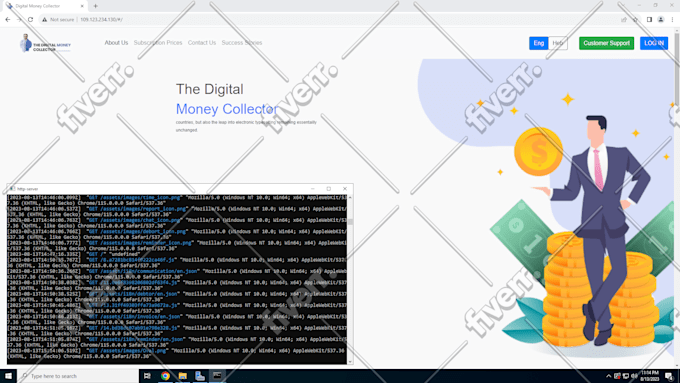Click the address bar URL
This screenshot has height=383, width=680.
click(x=101, y=20)
